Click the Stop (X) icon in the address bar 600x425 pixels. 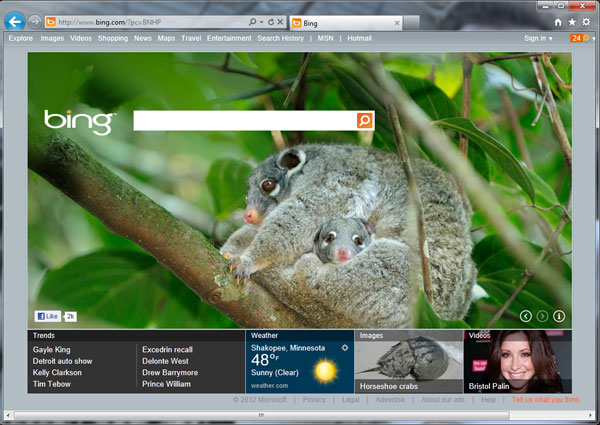[x=280, y=22]
